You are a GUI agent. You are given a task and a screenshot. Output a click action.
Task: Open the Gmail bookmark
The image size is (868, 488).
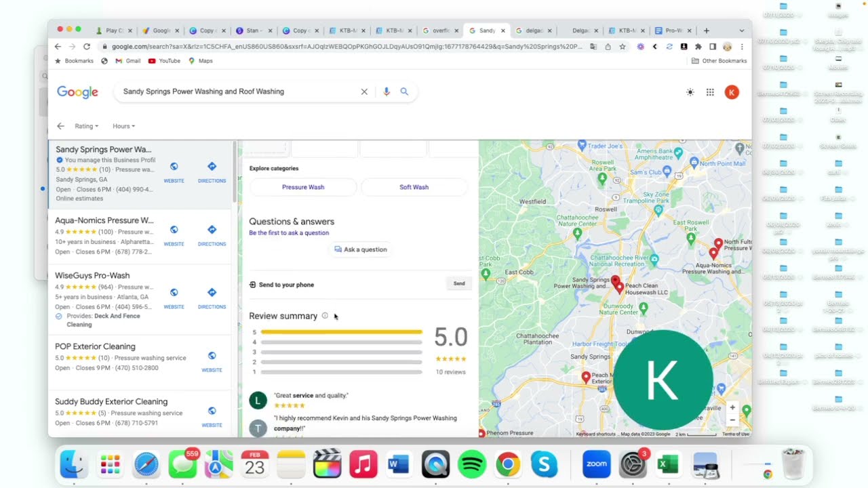[127, 61]
